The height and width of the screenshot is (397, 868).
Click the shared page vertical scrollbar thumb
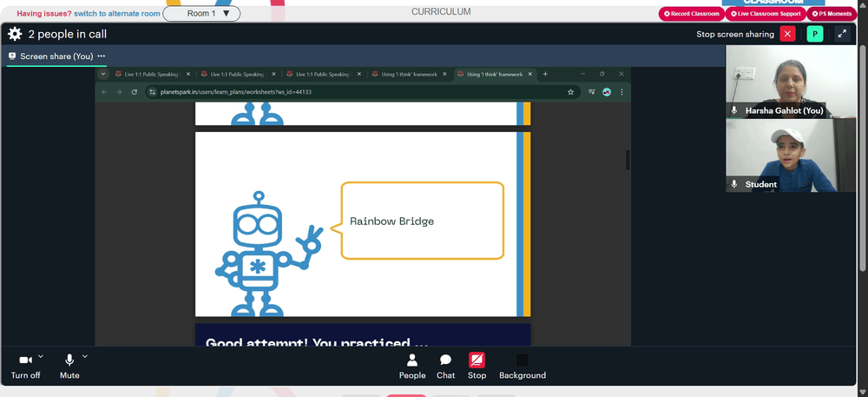pyautogui.click(x=628, y=160)
